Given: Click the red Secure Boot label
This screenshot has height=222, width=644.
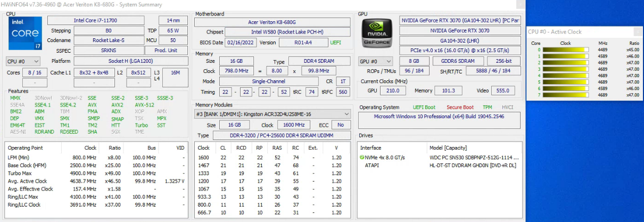Looking at the screenshot, I should [460, 107].
